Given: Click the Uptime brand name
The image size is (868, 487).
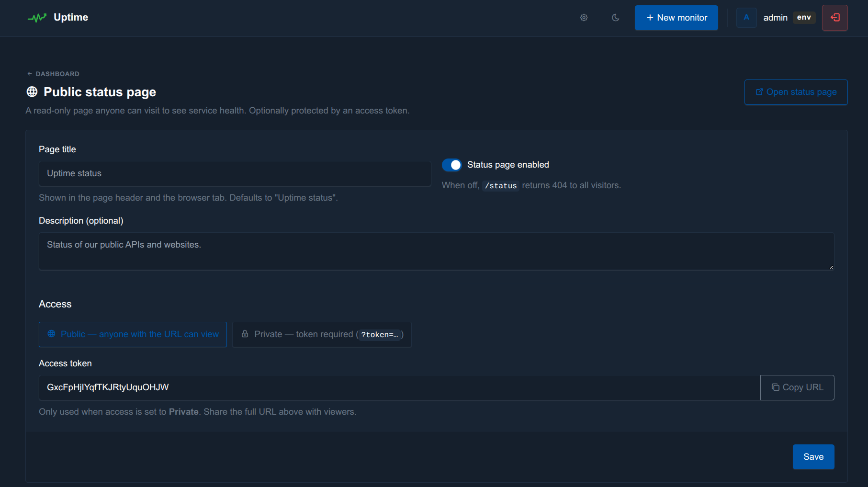Looking at the screenshot, I should click(71, 17).
